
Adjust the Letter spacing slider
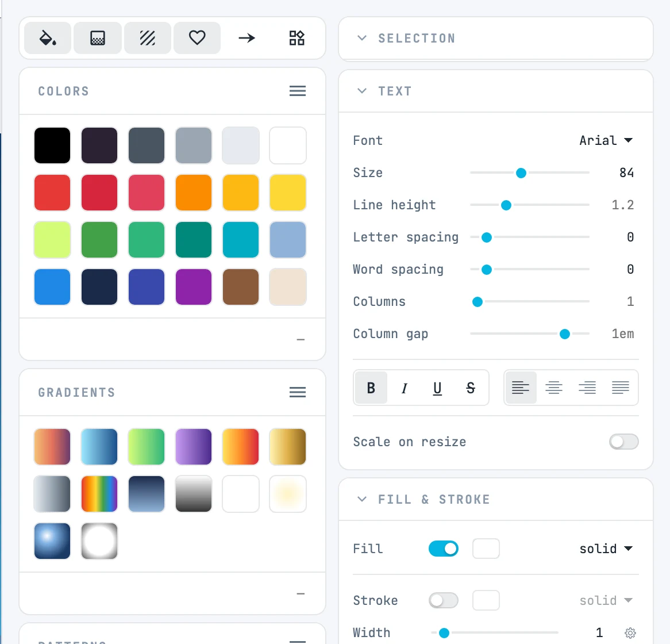[x=486, y=237]
